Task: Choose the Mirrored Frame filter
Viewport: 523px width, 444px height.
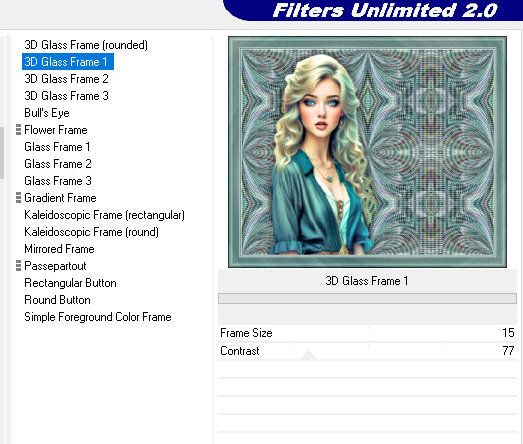Action: (59, 249)
